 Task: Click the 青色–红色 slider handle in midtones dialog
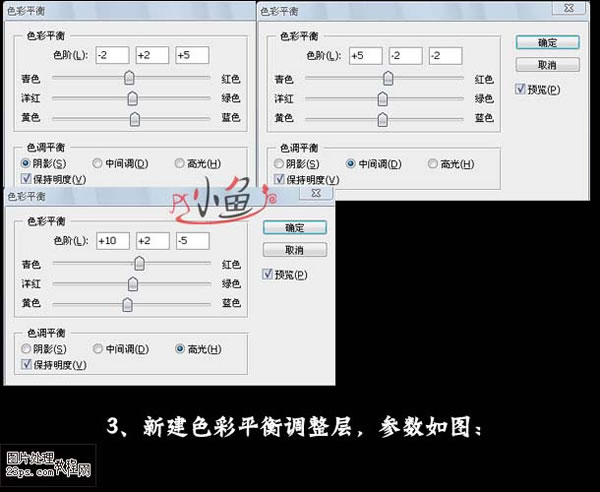[388, 78]
